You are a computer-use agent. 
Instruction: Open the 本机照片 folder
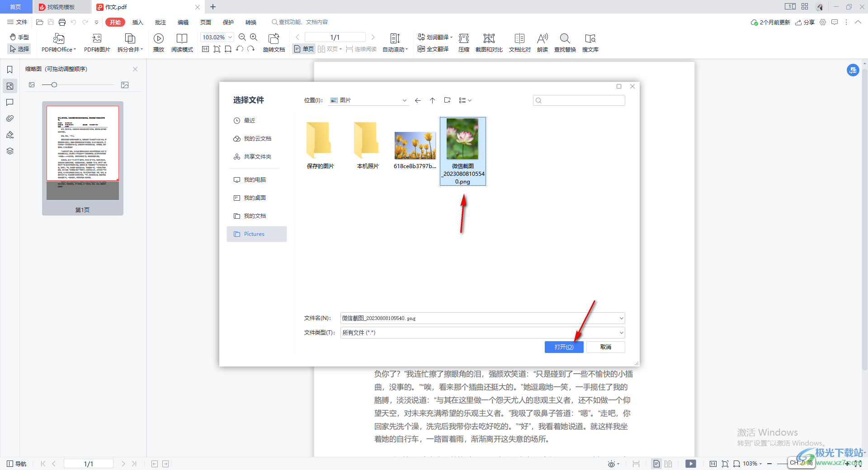click(x=368, y=146)
